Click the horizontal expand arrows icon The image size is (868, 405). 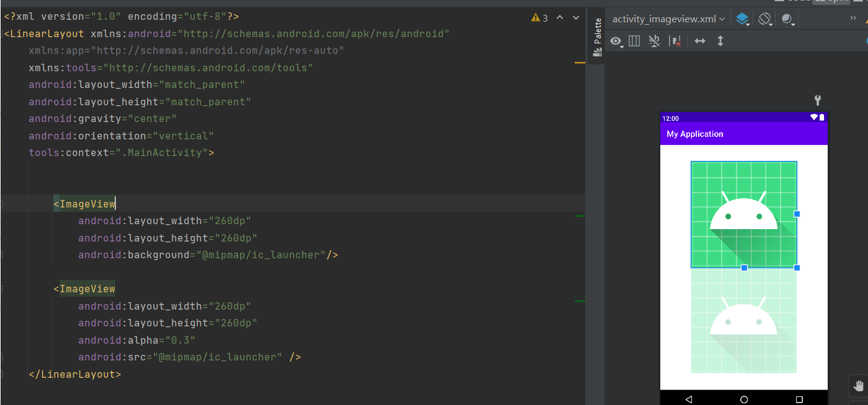tap(700, 41)
